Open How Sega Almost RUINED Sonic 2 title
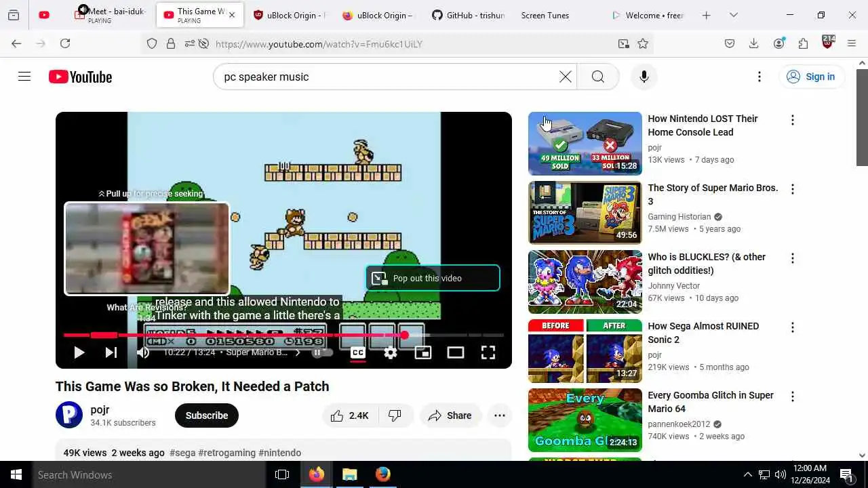Image resolution: width=868 pixels, height=488 pixels. (x=703, y=333)
